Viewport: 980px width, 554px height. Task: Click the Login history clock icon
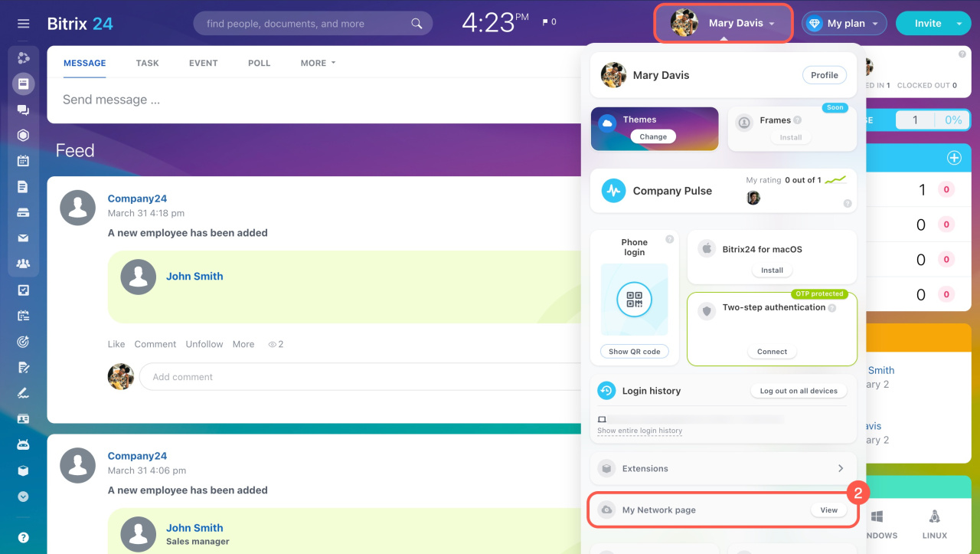[606, 391]
